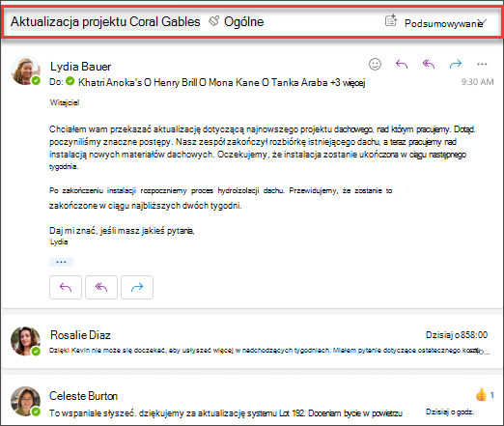Click the Reply all button below the message

click(101, 287)
